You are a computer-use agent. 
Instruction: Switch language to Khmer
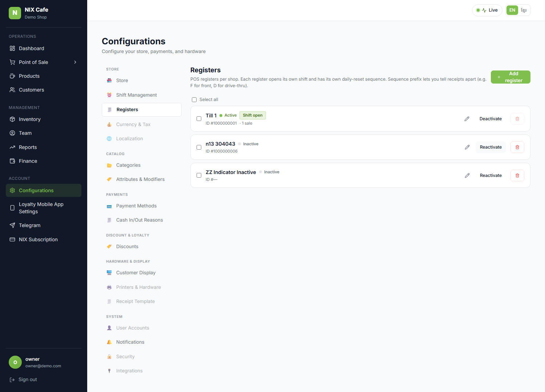tap(524, 10)
